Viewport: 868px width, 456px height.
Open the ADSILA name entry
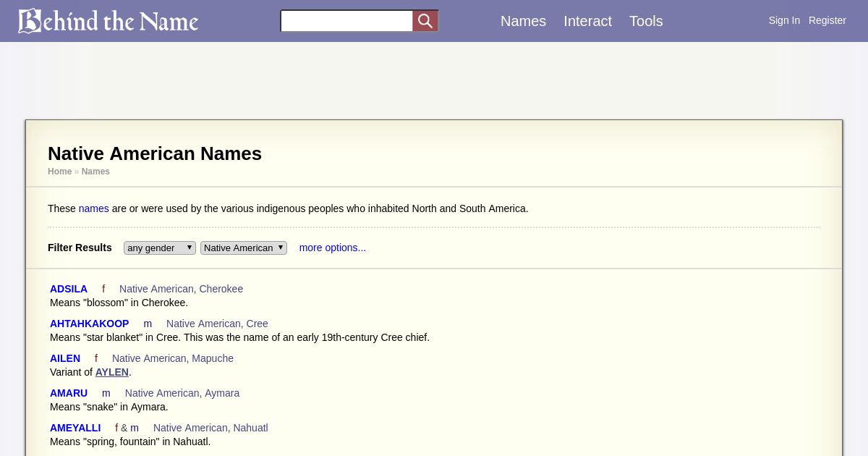(69, 289)
